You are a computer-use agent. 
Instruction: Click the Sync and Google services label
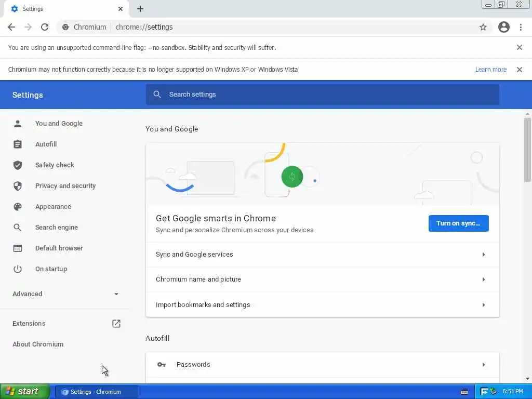(x=194, y=255)
